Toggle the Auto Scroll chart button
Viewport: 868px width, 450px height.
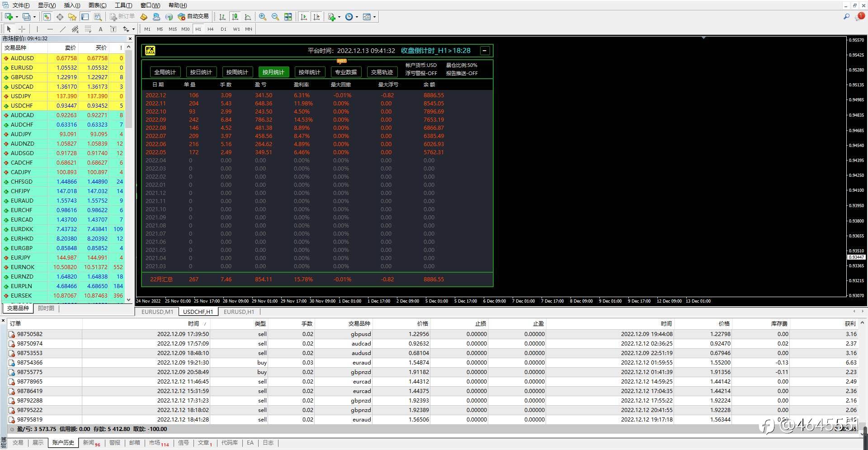click(x=304, y=17)
